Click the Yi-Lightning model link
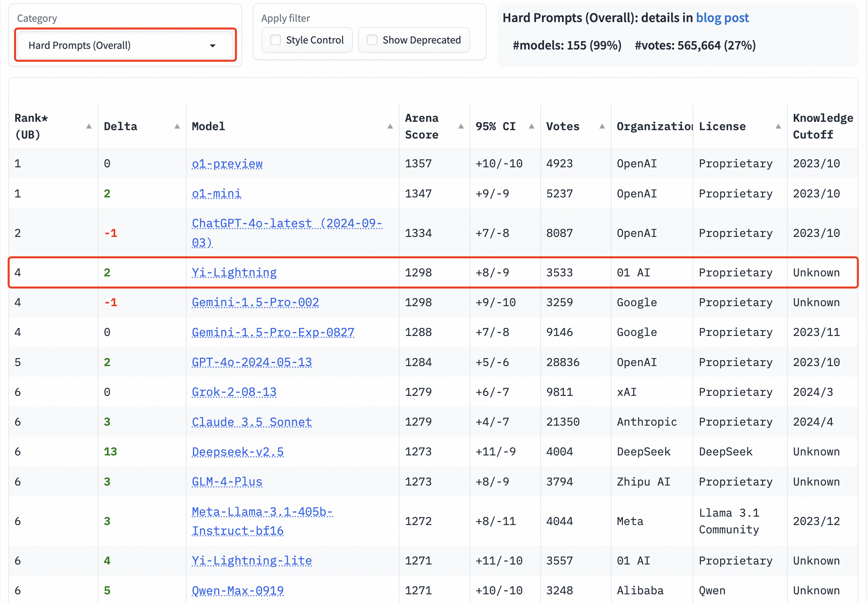This screenshot has height=603, width=868. pyautogui.click(x=234, y=272)
